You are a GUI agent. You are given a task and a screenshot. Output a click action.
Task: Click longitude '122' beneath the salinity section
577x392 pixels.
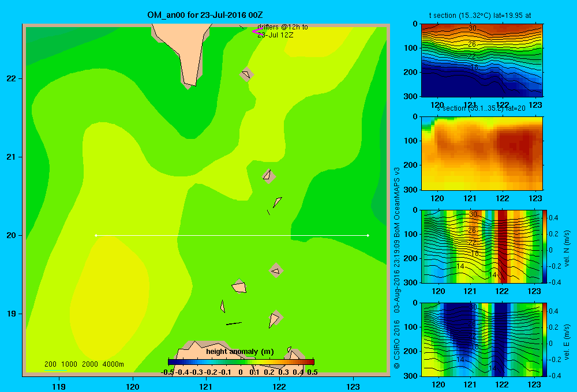[503, 198]
